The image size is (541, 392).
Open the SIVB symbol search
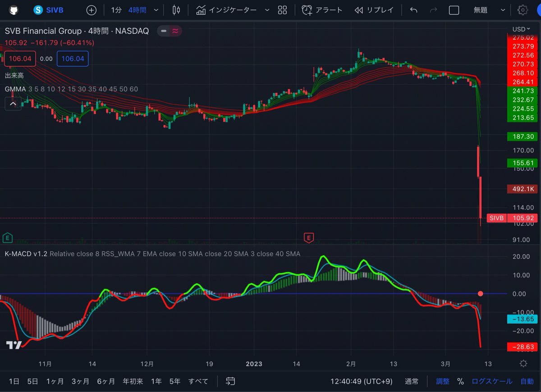48,10
